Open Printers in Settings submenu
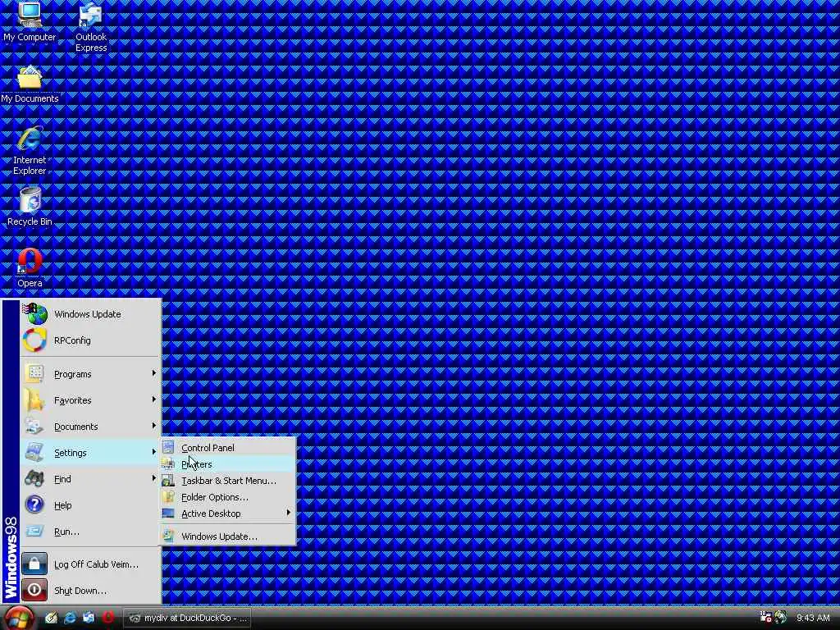This screenshot has height=630, width=840. coord(228,464)
